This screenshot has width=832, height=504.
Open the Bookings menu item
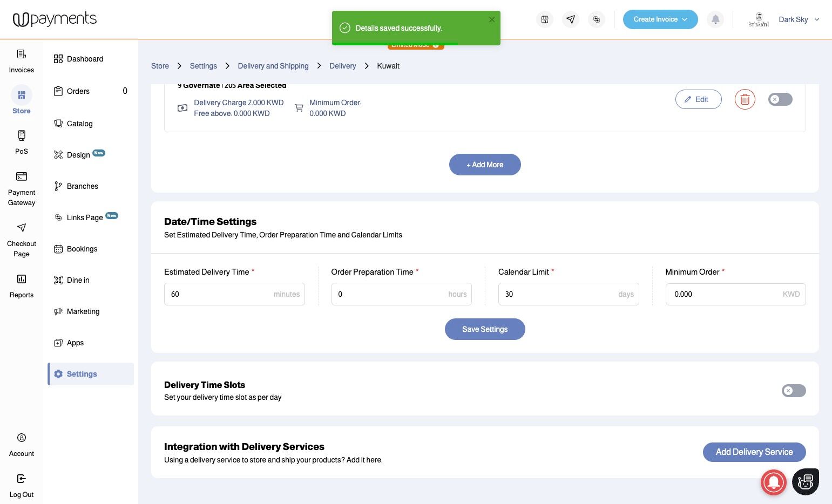pyautogui.click(x=76, y=249)
